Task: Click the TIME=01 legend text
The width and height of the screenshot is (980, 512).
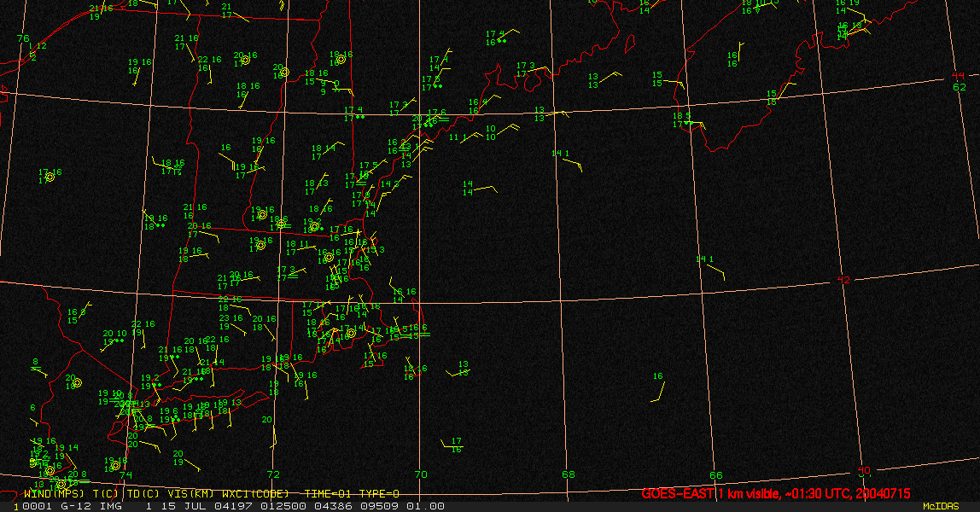Action: pyautogui.click(x=329, y=494)
